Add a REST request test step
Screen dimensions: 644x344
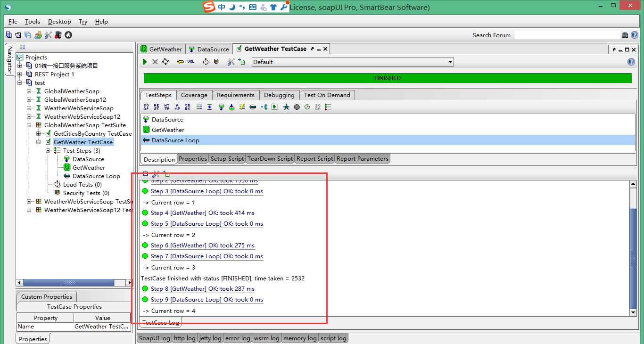pos(157,107)
